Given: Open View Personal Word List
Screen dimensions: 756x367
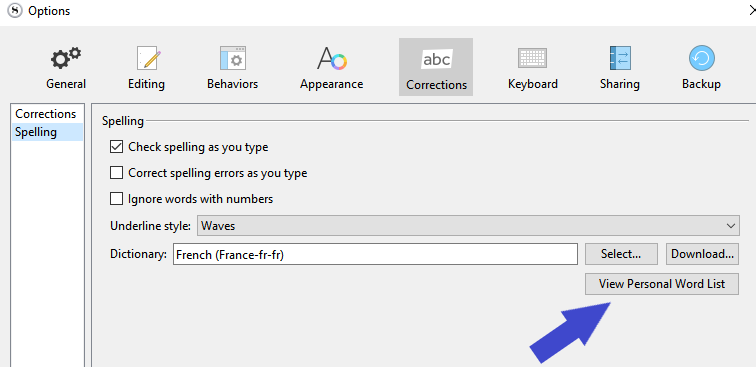Looking at the screenshot, I should [662, 284].
